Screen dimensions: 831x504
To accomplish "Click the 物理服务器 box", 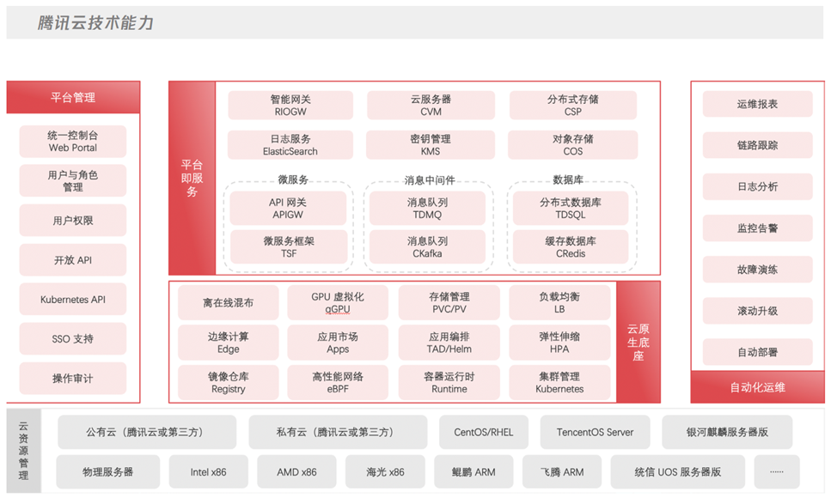I will click(108, 472).
